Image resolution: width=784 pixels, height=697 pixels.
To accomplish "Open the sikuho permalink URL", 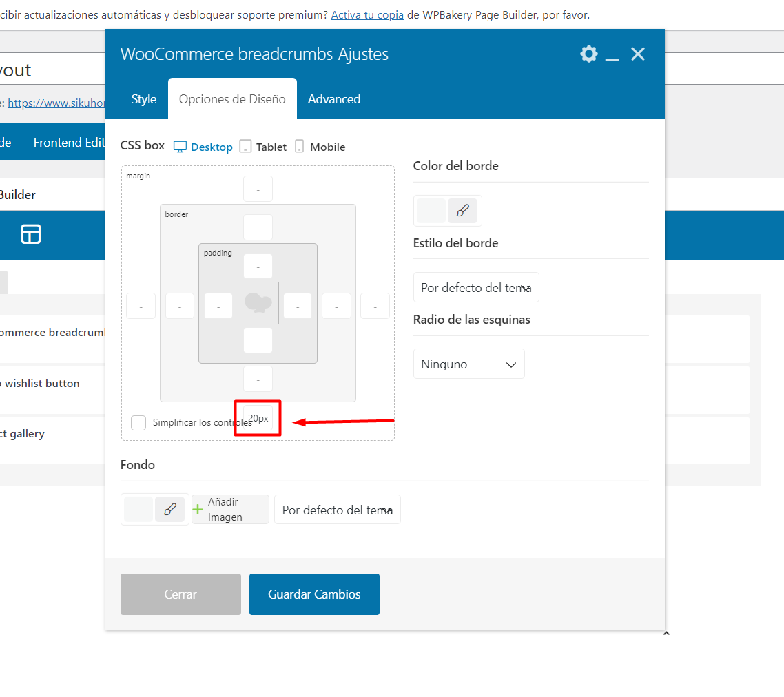I will coord(56,103).
